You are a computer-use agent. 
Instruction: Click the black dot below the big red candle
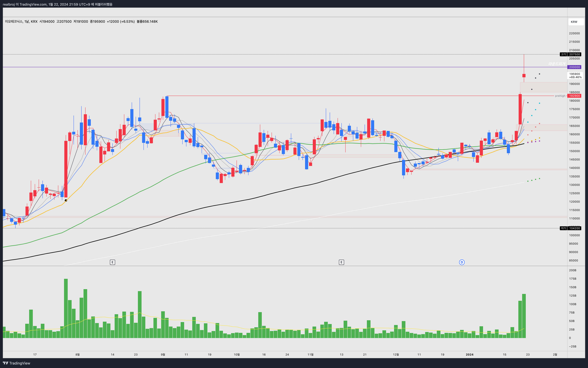coord(66,200)
